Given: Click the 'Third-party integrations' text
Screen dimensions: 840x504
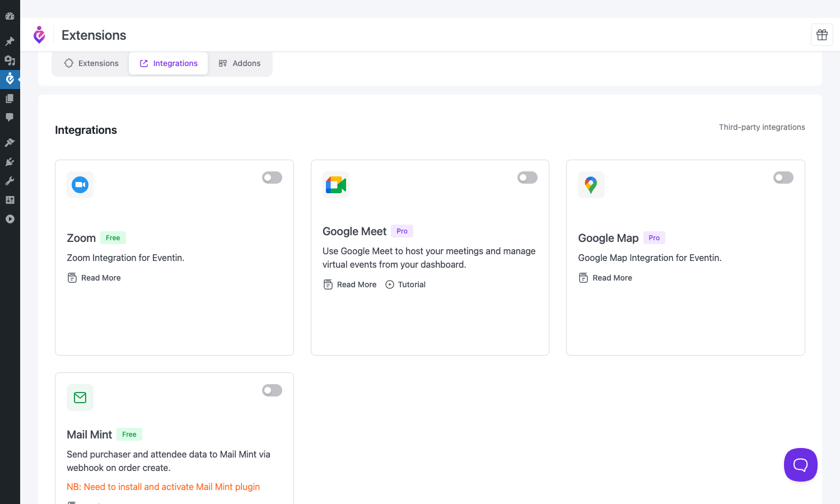Looking at the screenshot, I should 762,127.
